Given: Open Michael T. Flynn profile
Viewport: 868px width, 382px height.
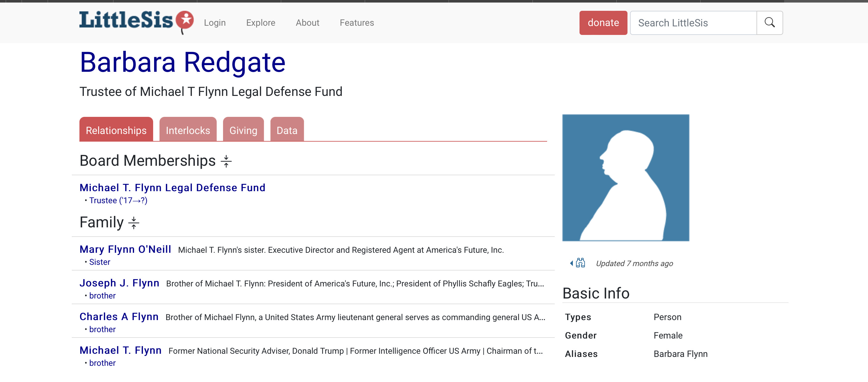Looking at the screenshot, I should tap(120, 350).
